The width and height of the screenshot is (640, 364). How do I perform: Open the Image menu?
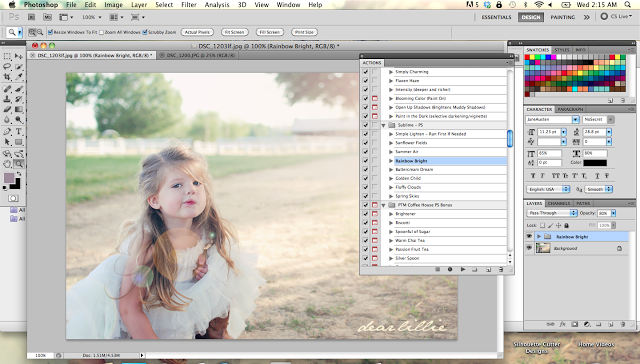[x=113, y=5]
